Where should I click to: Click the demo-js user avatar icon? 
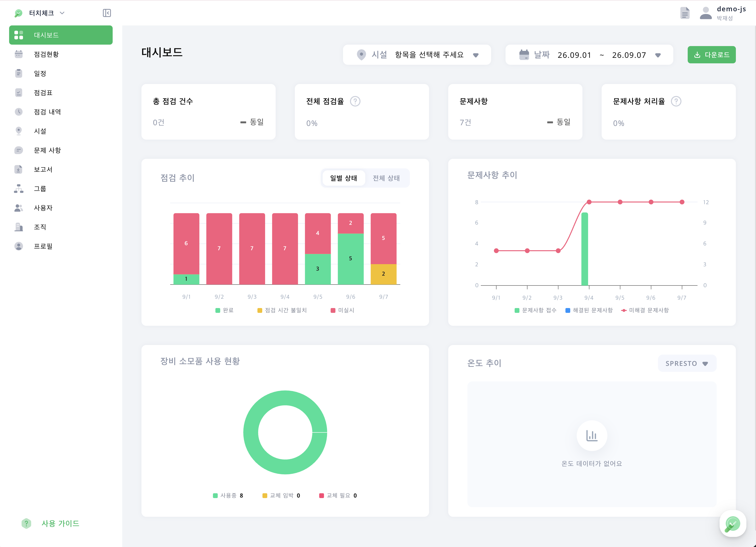pyautogui.click(x=706, y=13)
